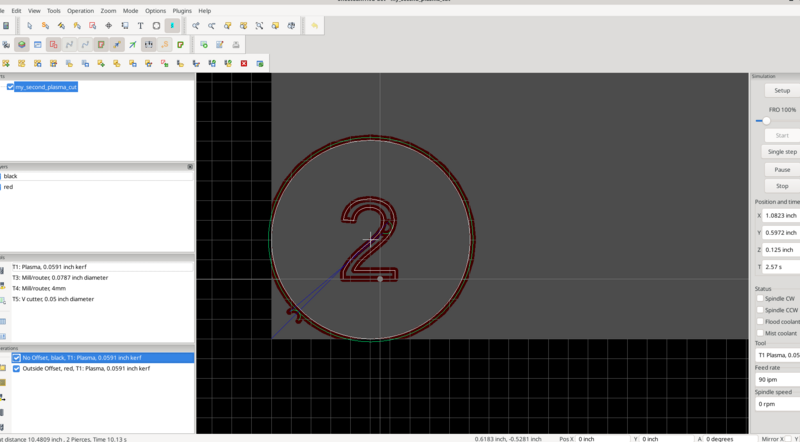
Task: Open the Plugins menu
Action: 182,11
